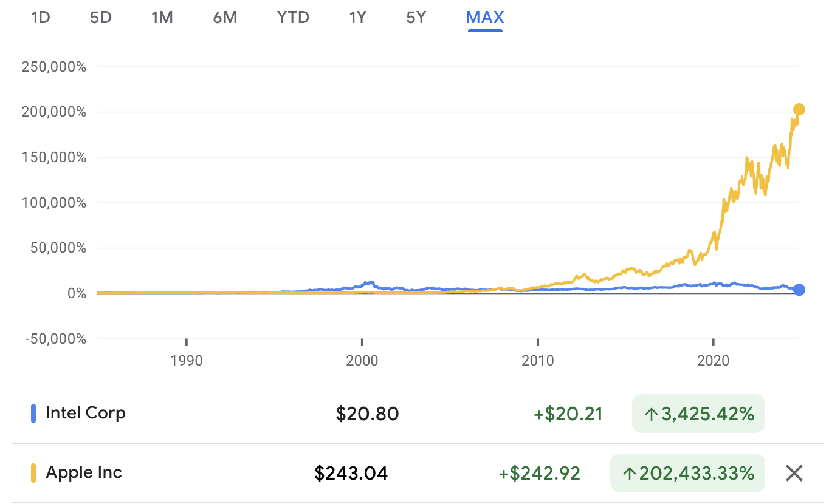The height and width of the screenshot is (504, 829).
Task: Select the YTD range tab
Action: (293, 18)
